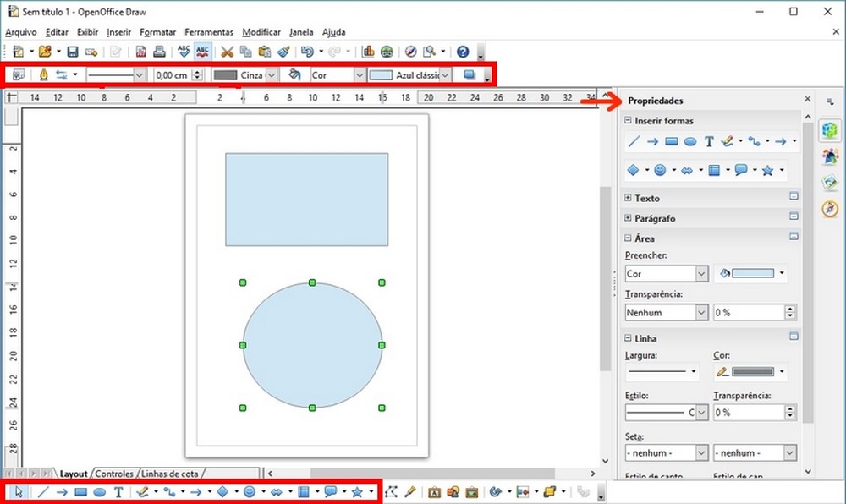Open the Gallery icon in sidebar
The image size is (846, 504).
click(830, 182)
